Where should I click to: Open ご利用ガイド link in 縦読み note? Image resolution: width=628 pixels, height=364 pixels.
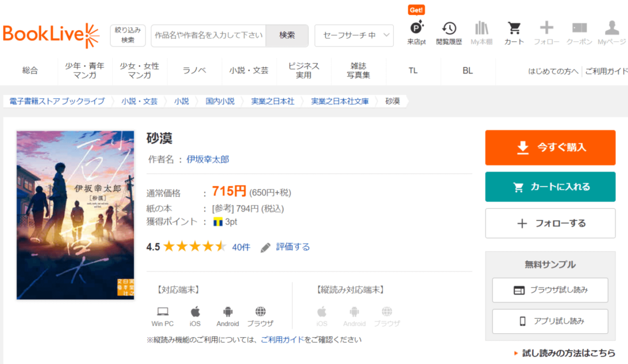pyautogui.click(x=282, y=339)
